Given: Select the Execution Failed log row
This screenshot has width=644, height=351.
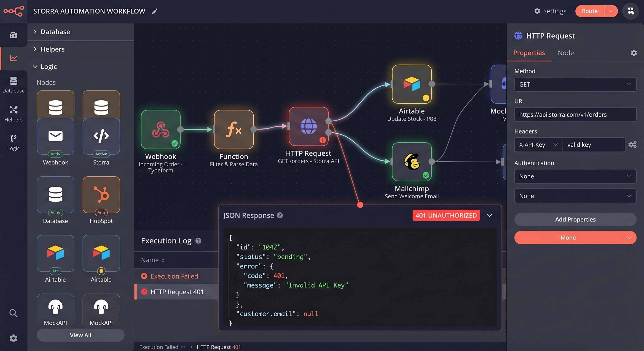Looking at the screenshot, I should (x=177, y=276).
